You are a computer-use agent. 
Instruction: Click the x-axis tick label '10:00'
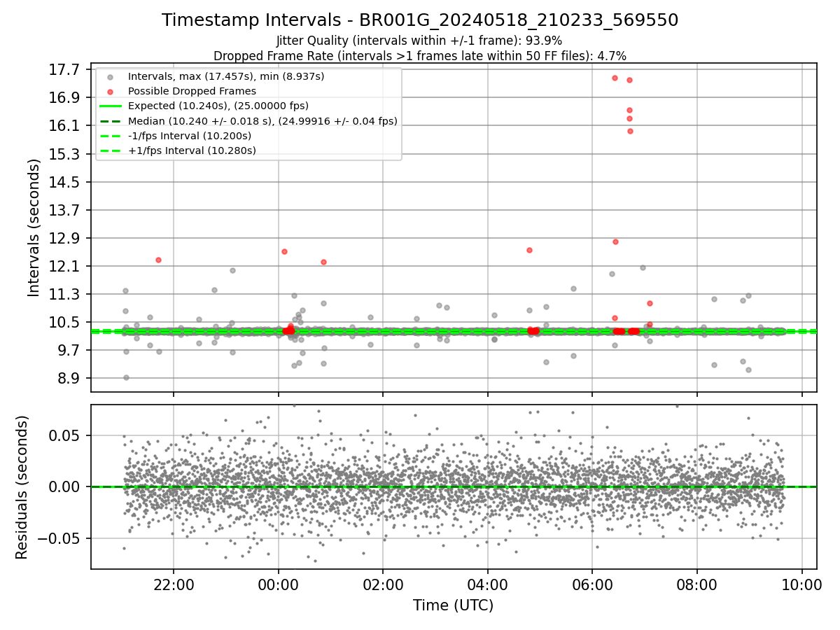coord(801,584)
